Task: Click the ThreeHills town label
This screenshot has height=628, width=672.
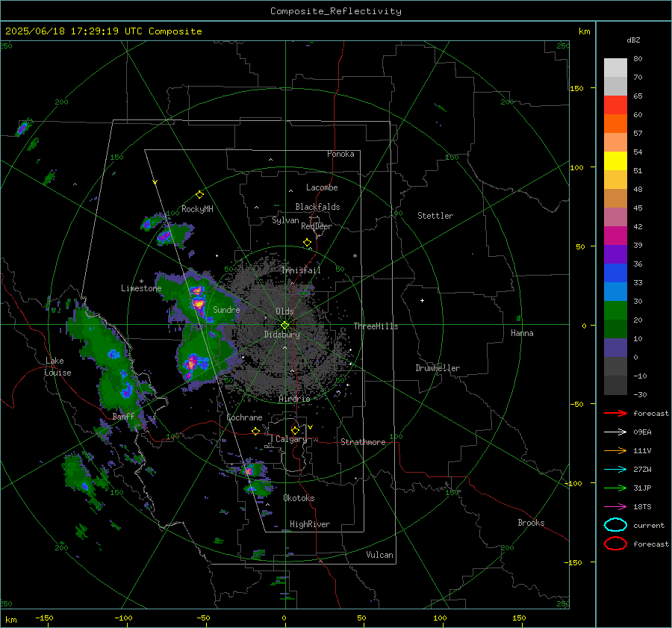Action: (x=376, y=326)
